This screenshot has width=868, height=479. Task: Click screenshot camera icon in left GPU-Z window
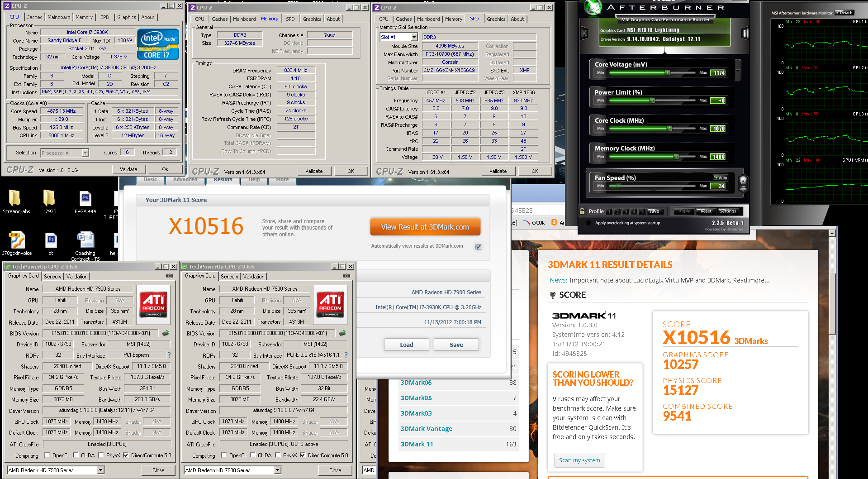click(170, 276)
